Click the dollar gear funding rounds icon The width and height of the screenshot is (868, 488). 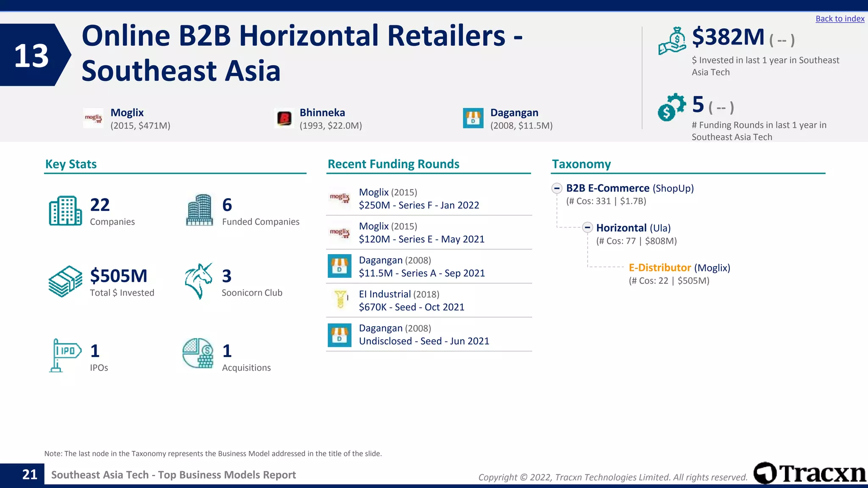point(671,107)
